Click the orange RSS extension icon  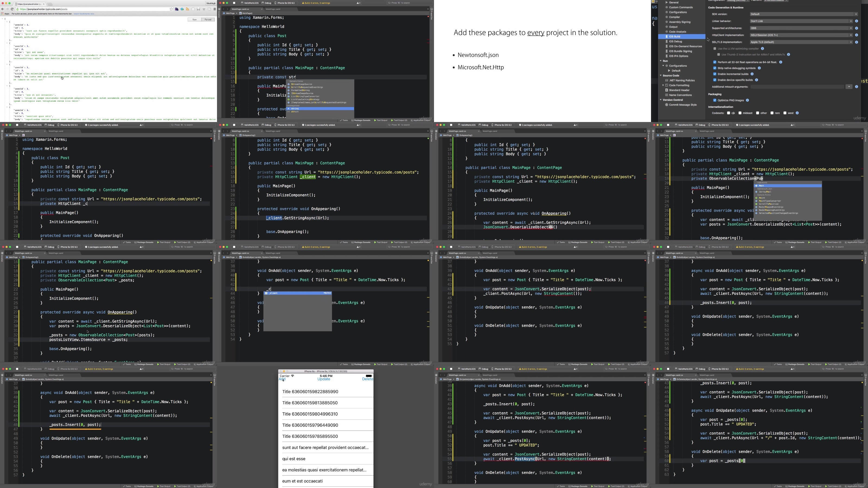coord(187,9)
